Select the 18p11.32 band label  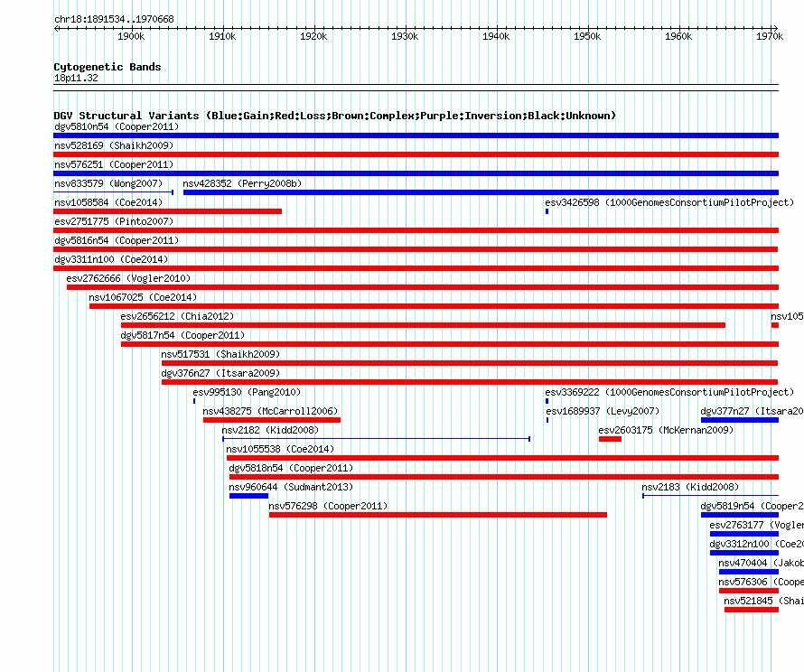(x=76, y=78)
